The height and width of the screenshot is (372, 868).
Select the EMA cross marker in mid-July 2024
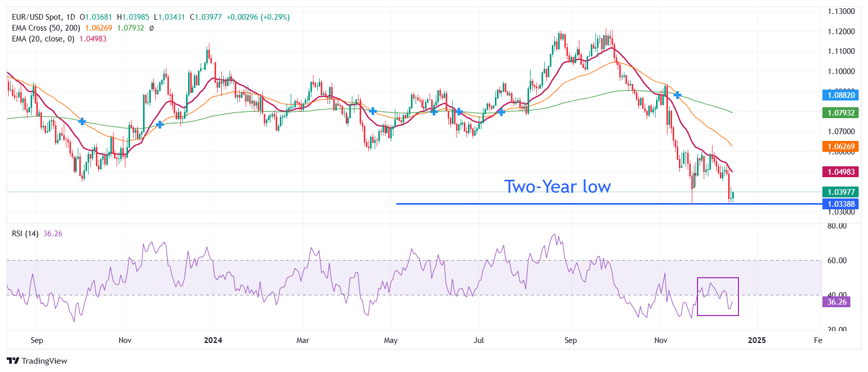coord(501,112)
